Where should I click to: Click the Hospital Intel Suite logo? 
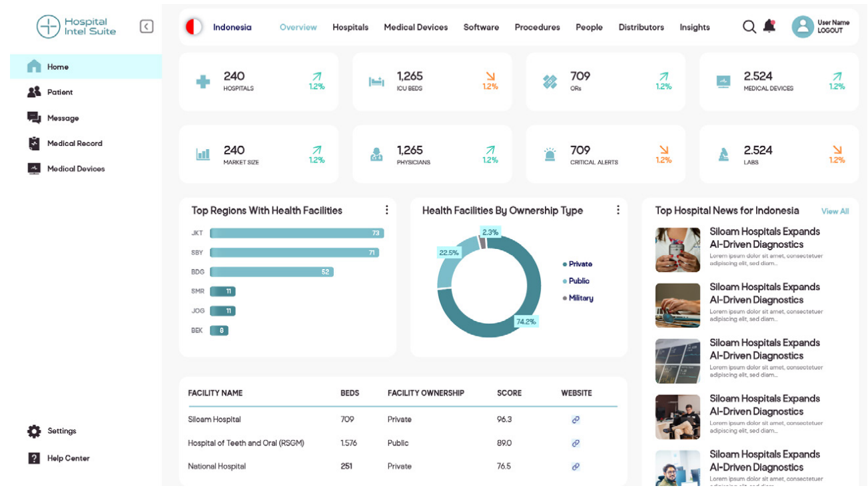[76, 27]
